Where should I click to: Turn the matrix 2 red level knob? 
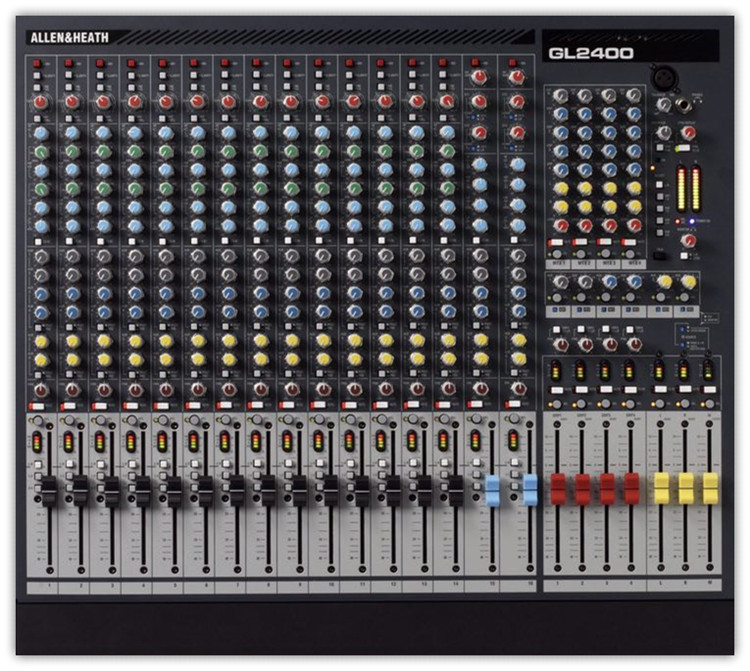click(585, 225)
